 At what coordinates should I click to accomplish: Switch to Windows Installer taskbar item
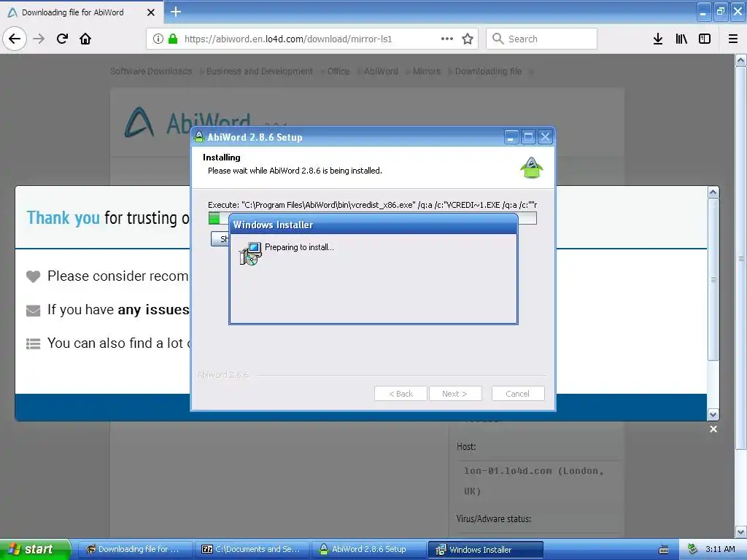pos(485,549)
